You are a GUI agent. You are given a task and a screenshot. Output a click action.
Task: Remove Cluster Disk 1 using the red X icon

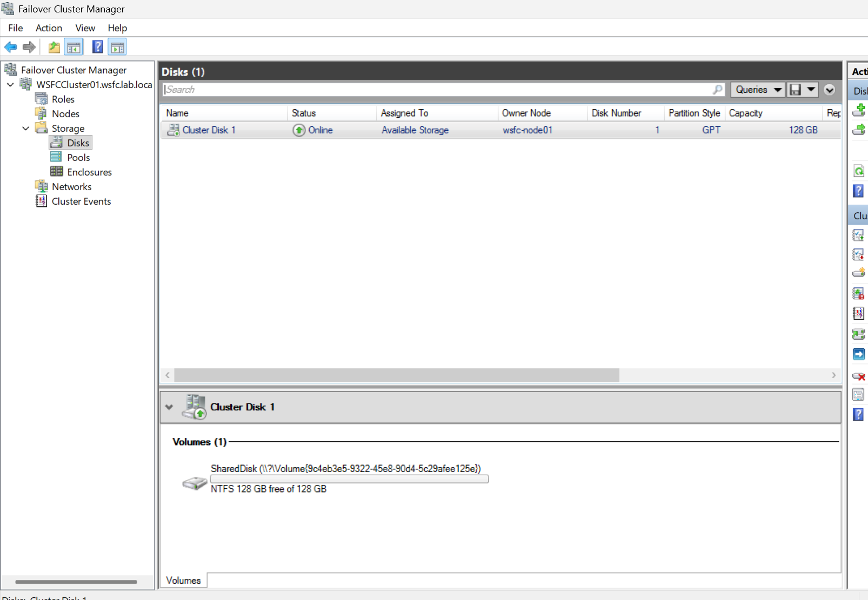pos(859,376)
